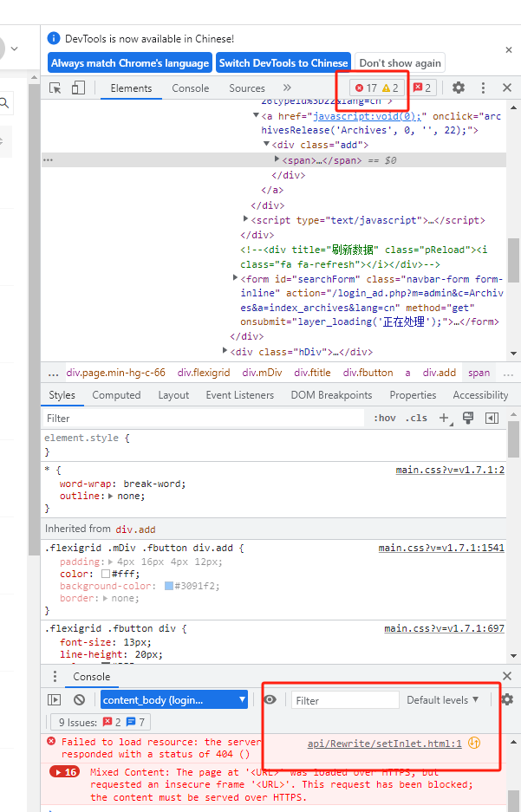Switch to the Elements tab
This screenshot has height=812, width=521.
click(x=131, y=88)
